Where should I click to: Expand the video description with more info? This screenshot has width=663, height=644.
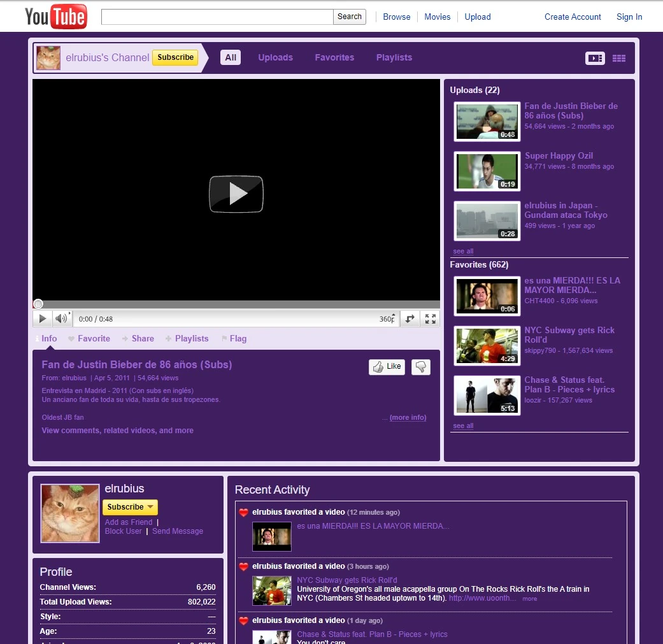[x=408, y=417]
